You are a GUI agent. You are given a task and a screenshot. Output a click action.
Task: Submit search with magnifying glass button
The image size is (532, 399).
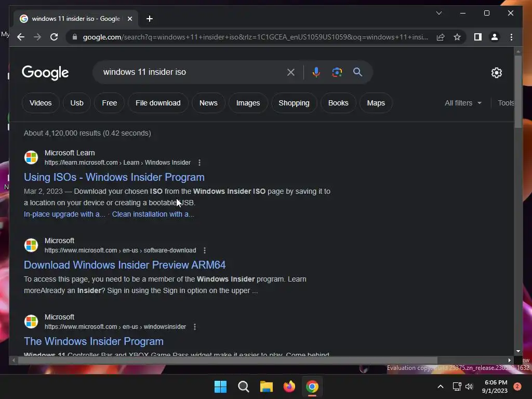(x=357, y=72)
